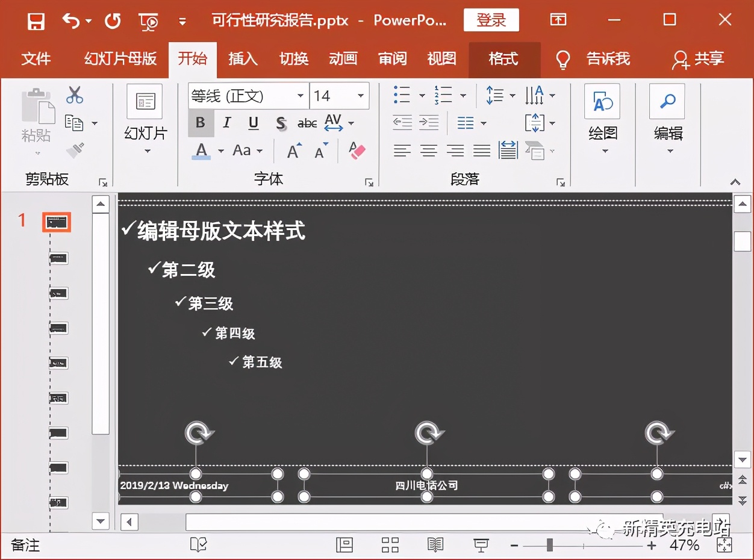Toggle bold formatting on selected text
754x560 pixels.
(200, 123)
